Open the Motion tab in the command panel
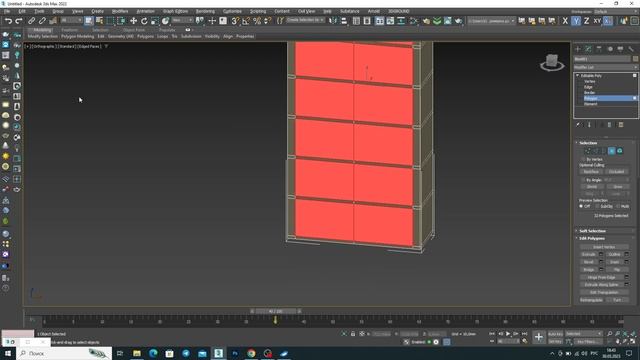 point(610,49)
